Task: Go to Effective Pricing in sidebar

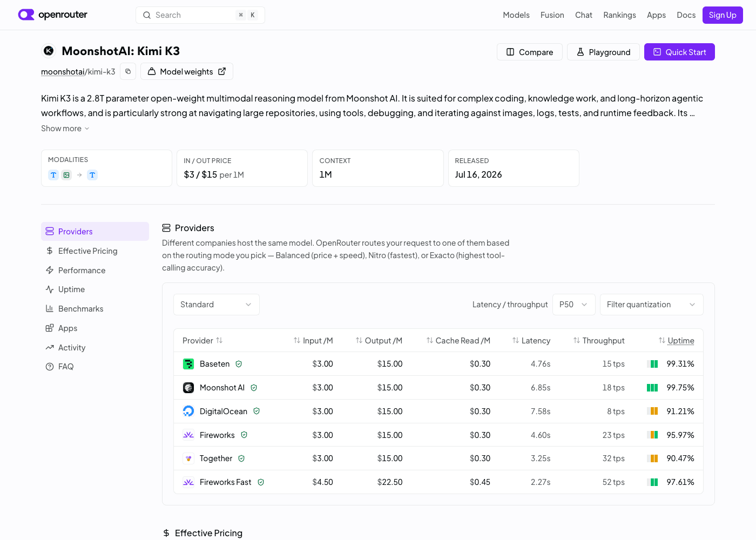Action: pyautogui.click(x=95, y=251)
